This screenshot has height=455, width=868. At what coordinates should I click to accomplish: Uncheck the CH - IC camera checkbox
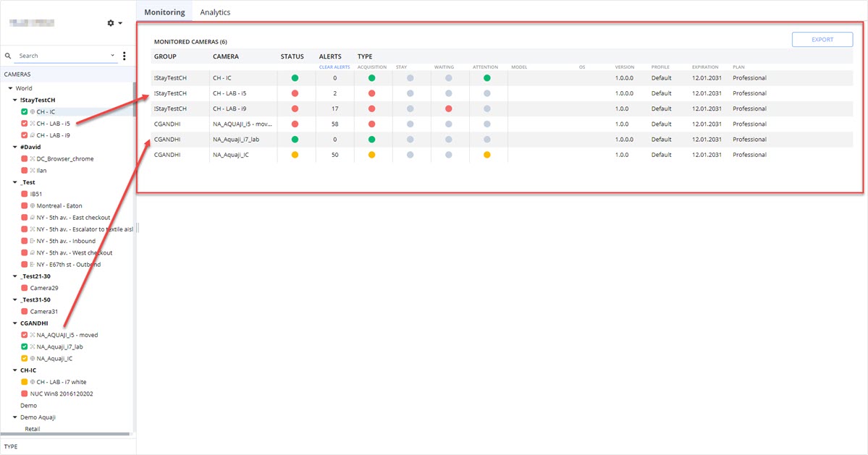(25, 111)
